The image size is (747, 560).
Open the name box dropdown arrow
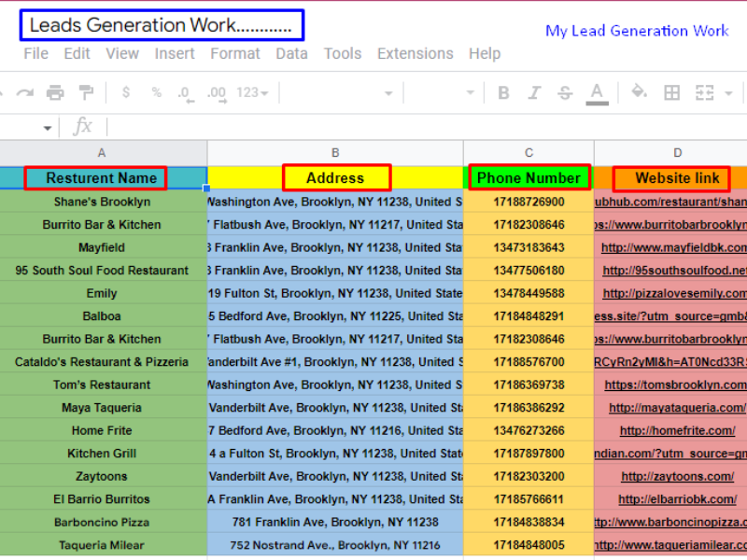click(x=48, y=127)
